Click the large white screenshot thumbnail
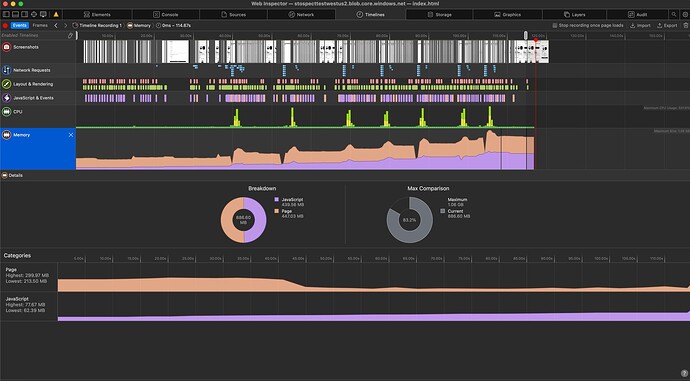 point(177,51)
